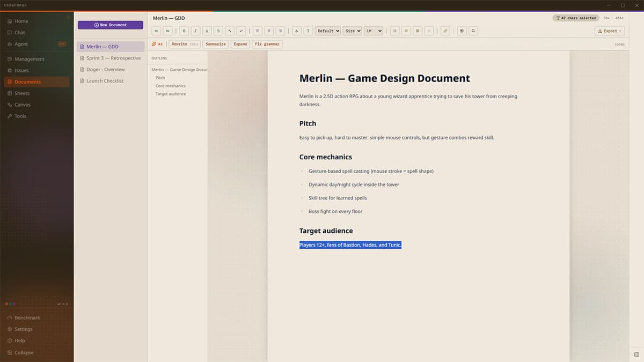This screenshot has height=362, width=644.
Task: Open Benchmark in sidebar
Action: 36,317
